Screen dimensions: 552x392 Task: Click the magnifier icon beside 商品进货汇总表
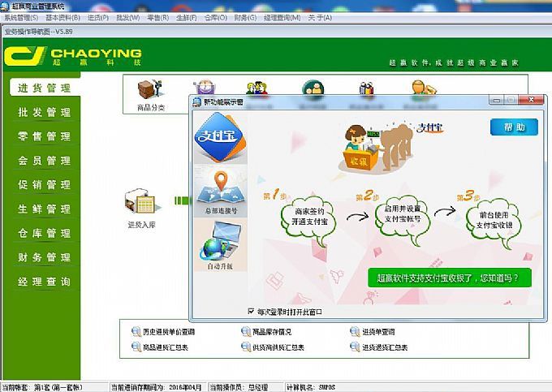tap(136, 347)
